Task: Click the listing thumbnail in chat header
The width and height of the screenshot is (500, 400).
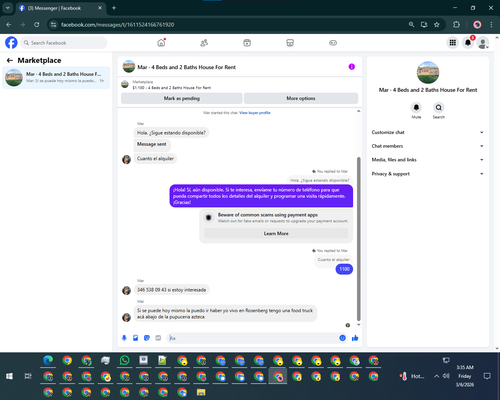Action: (x=129, y=67)
